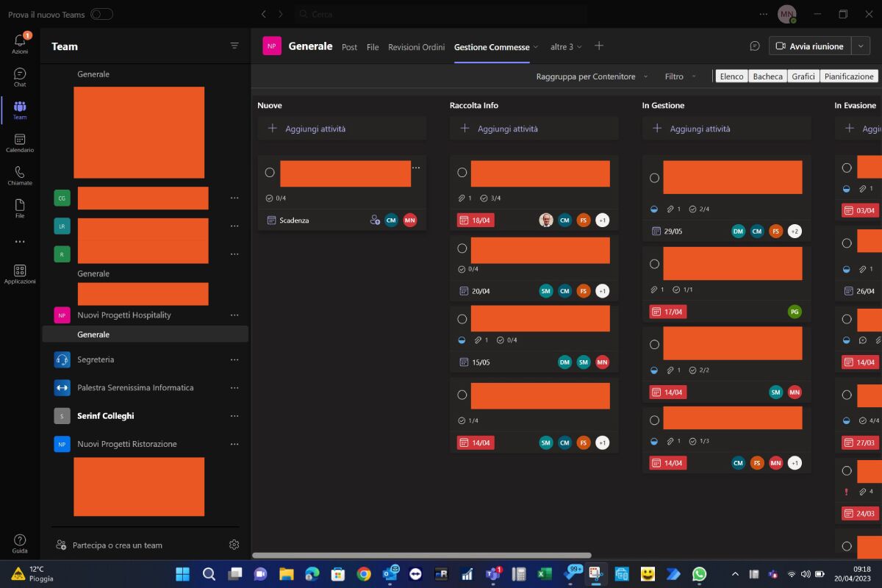Open the channel conversation chat bubble icon
This screenshot has height=588, width=882.
(755, 46)
